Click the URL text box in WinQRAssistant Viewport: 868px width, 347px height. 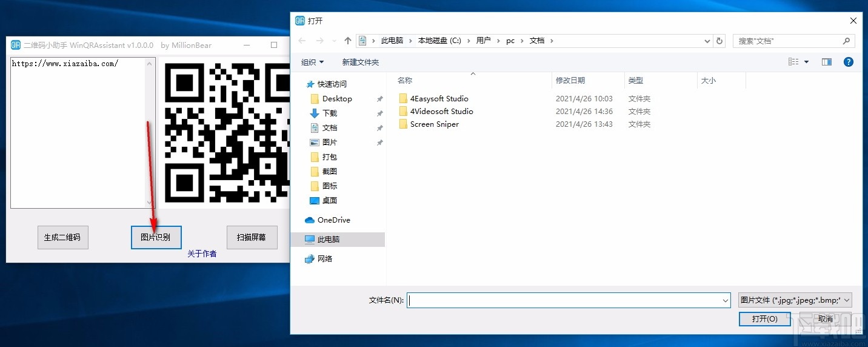click(x=78, y=133)
